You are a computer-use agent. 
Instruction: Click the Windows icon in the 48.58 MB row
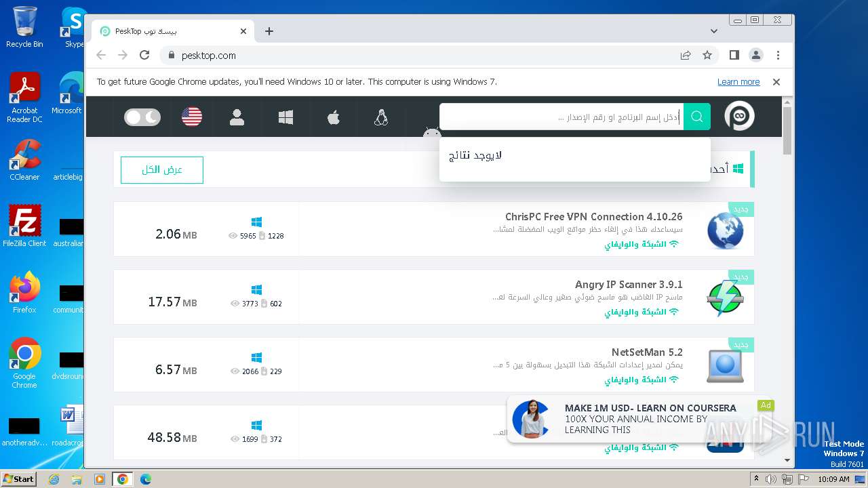(256, 426)
